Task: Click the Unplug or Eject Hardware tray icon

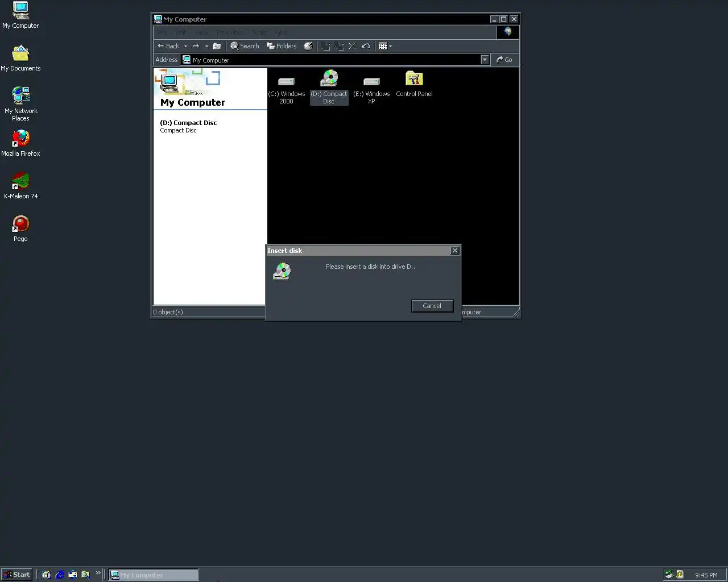Action: click(x=669, y=575)
